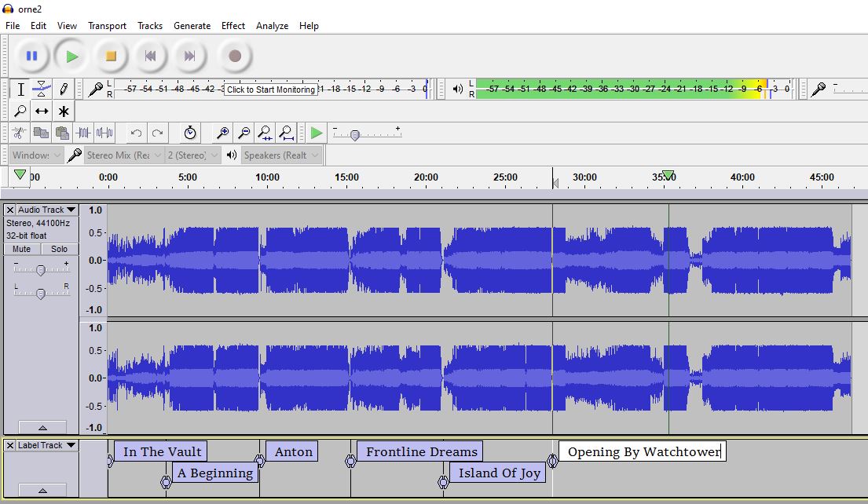Open the Audio Track dropdown menu
Viewport: 868px width, 504px height.
click(x=46, y=210)
